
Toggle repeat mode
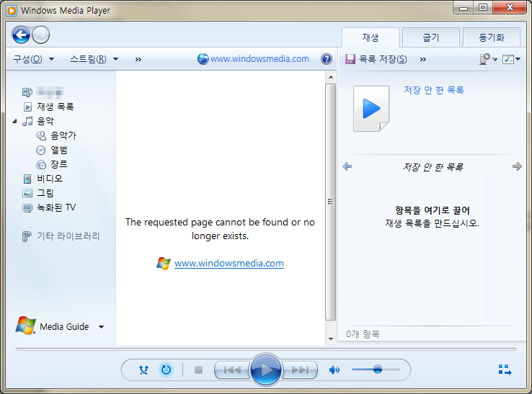coord(166,370)
